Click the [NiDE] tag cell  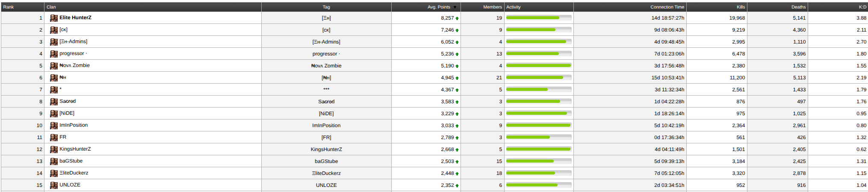tap(326, 113)
